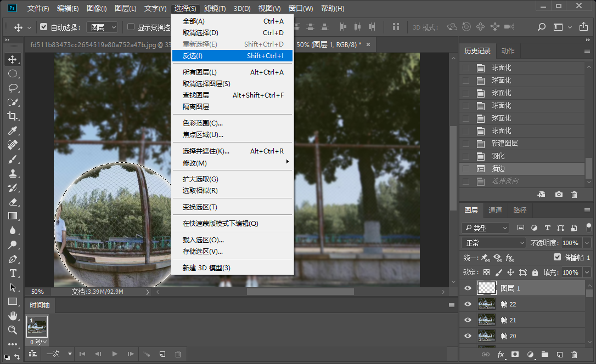Toggle 传播帧 1 checkbox

[557, 257]
